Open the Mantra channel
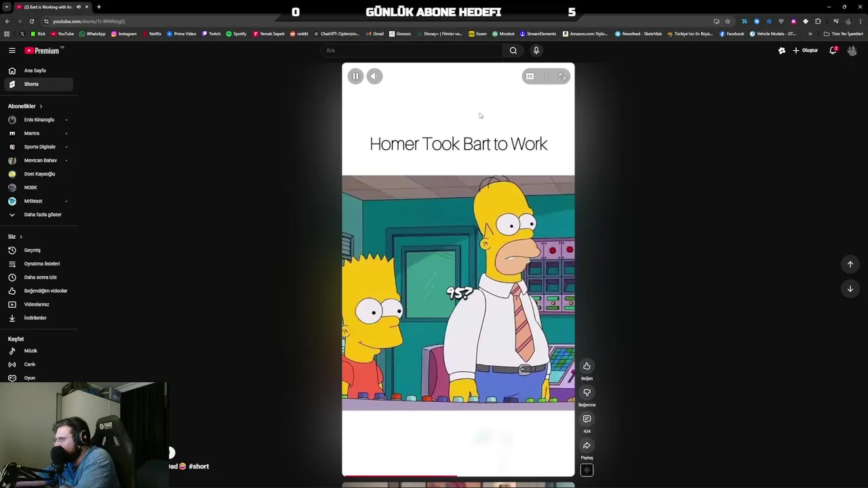Screen dimensions: 868x488 tap(37, 134)
